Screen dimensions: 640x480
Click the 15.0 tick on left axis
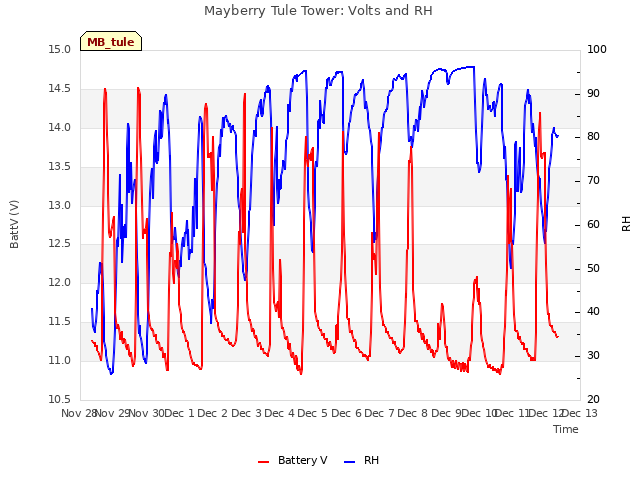[59, 50]
